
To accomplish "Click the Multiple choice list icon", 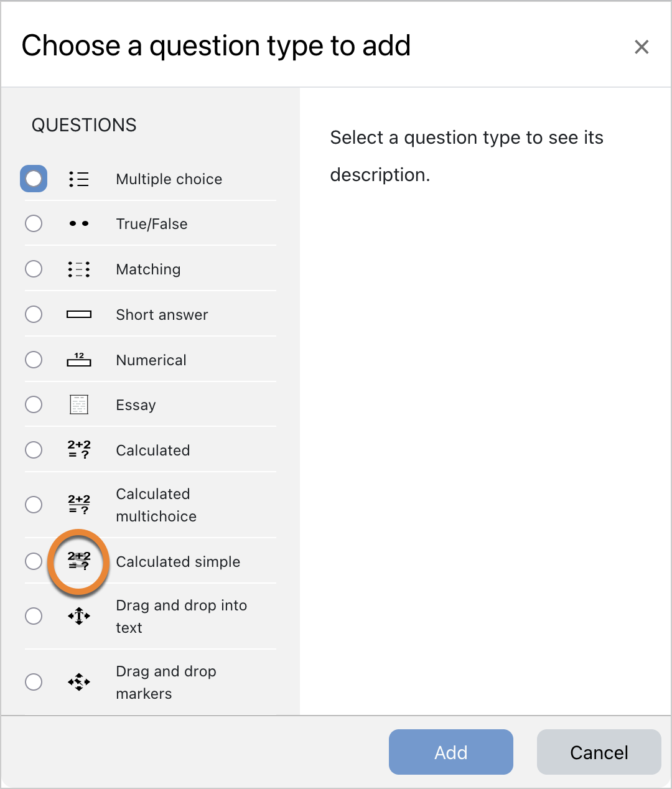I will pyautogui.click(x=79, y=179).
